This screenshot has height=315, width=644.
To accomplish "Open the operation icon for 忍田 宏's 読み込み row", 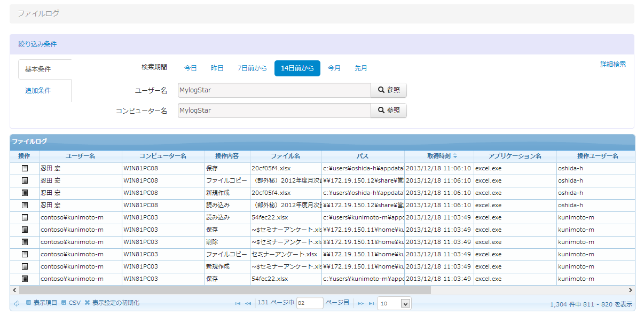I will click(x=25, y=205).
